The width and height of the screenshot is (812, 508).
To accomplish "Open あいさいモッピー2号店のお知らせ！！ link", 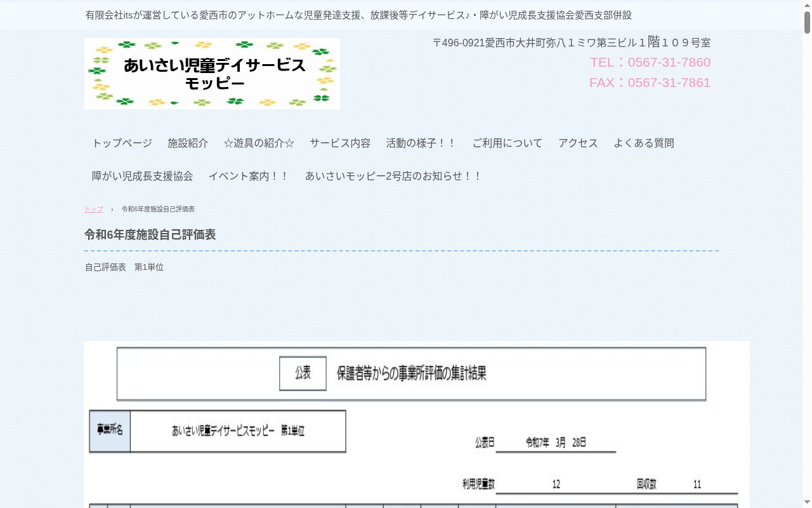I will click(x=393, y=177).
